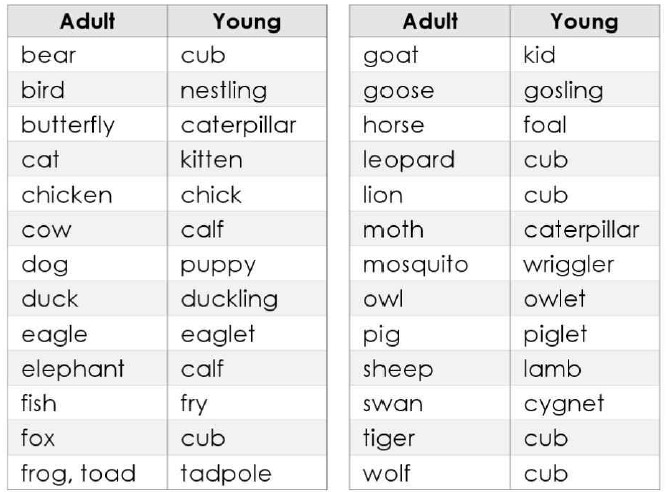Screen dimensions: 670x492
Task: Click the 'tadpole' cell
Action: point(247,473)
